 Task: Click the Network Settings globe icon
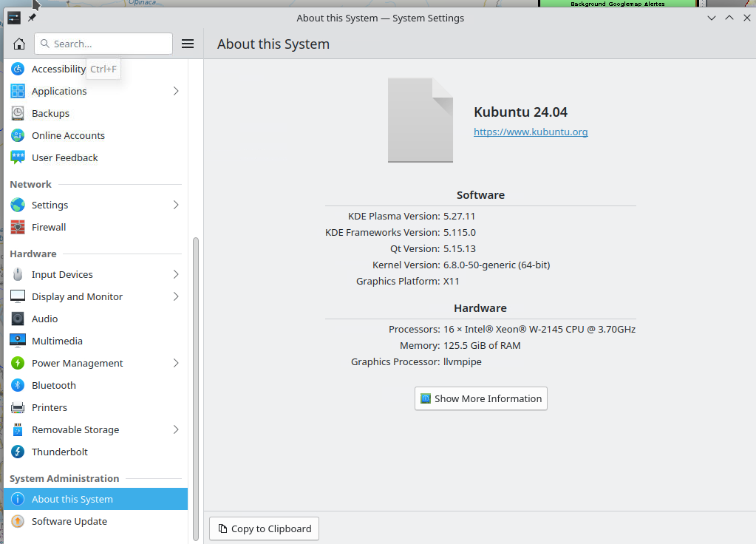pyautogui.click(x=18, y=205)
